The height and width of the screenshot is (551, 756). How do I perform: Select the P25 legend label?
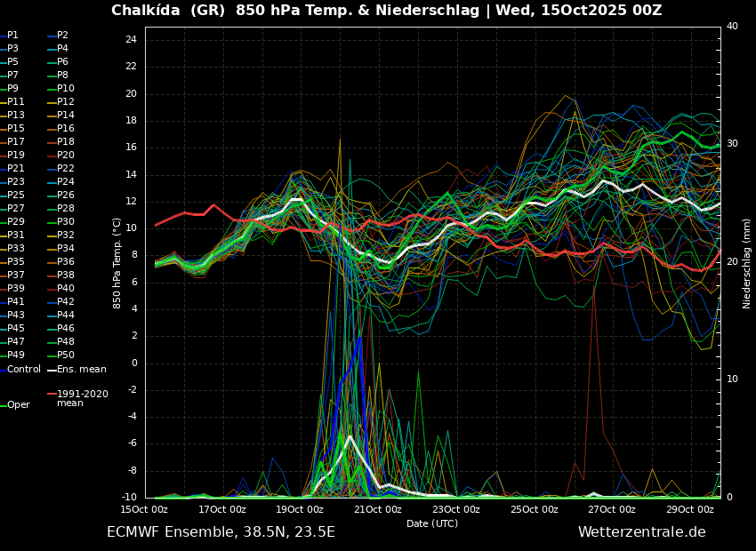tap(16, 196)
